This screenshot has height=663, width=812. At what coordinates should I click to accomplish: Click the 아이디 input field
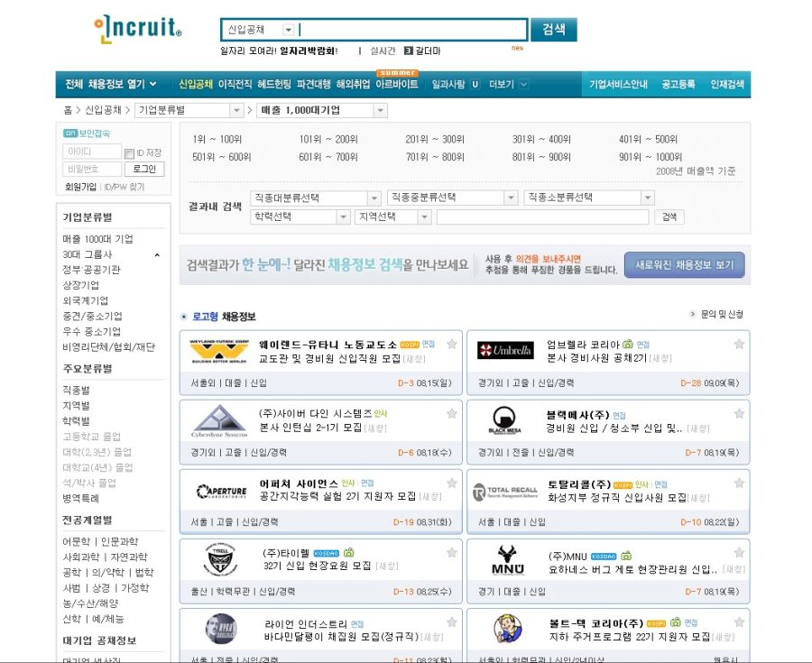pos(91,152)
